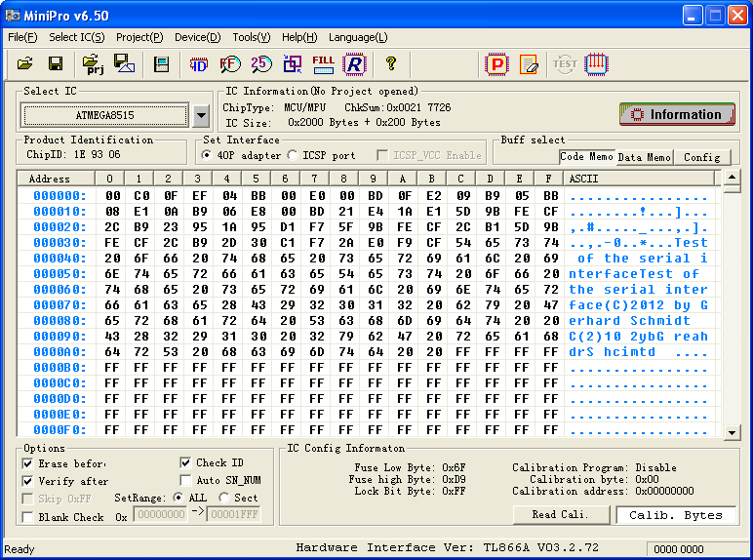Open the Device menu
The width and height of the screenshot is (753, 560).
(x=197, y=37)
